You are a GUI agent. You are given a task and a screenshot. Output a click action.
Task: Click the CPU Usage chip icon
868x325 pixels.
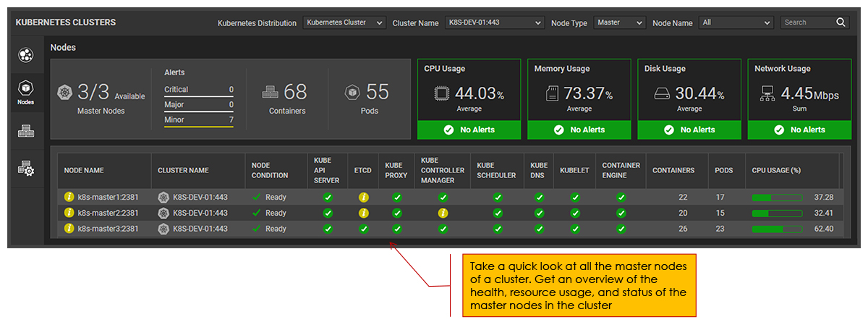(x=441, y=93)
